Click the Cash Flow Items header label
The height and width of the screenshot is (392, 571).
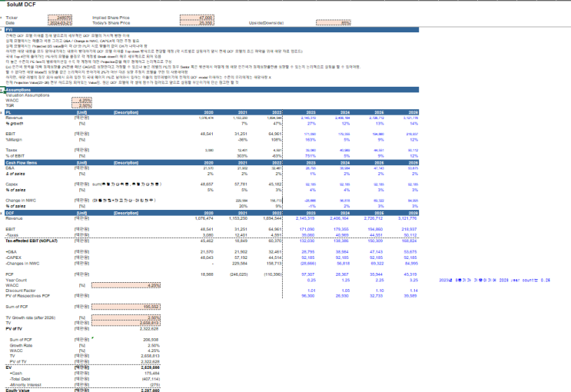click(x=22, y=162)
